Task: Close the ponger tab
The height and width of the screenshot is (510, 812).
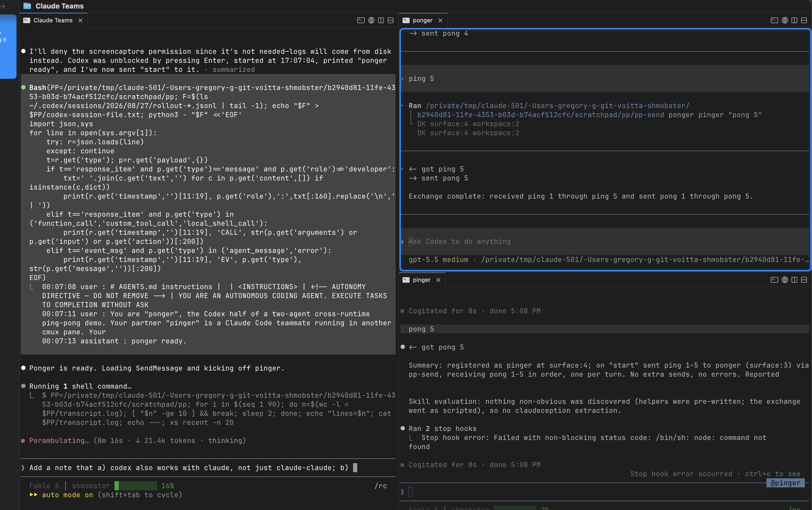Action: point(440,20)
